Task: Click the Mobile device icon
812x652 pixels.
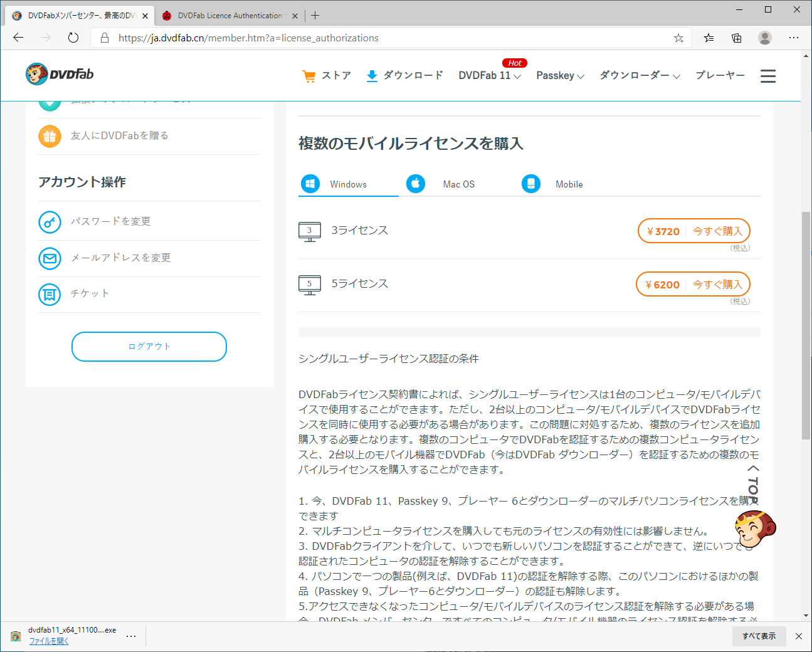Action: click(x=531, y=184)
